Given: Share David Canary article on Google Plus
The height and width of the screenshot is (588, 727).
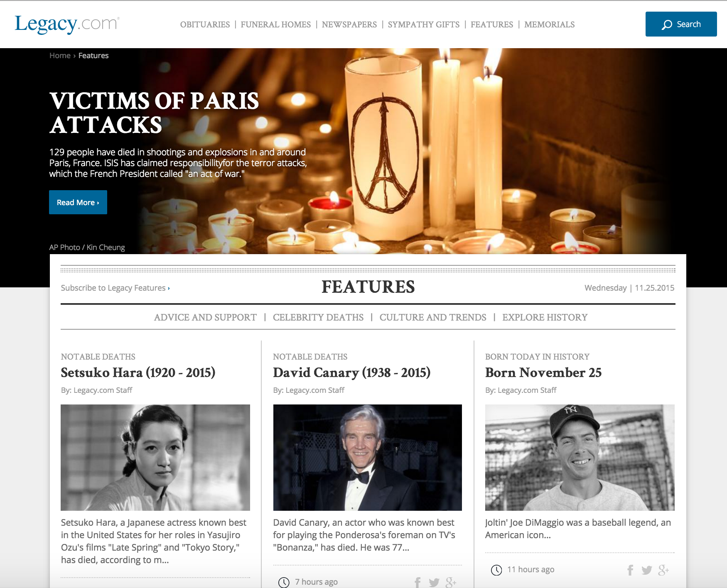Looking at the screenshot, I should [451, 583].
